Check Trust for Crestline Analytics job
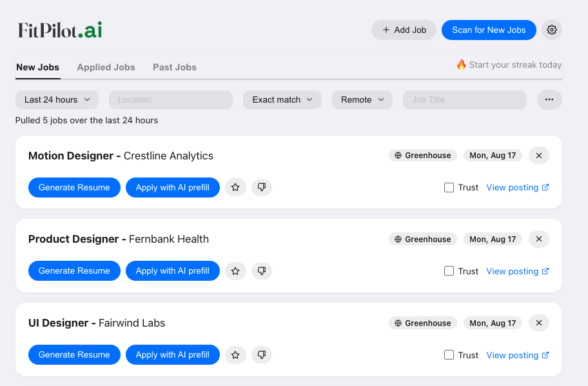 point(449,187)
